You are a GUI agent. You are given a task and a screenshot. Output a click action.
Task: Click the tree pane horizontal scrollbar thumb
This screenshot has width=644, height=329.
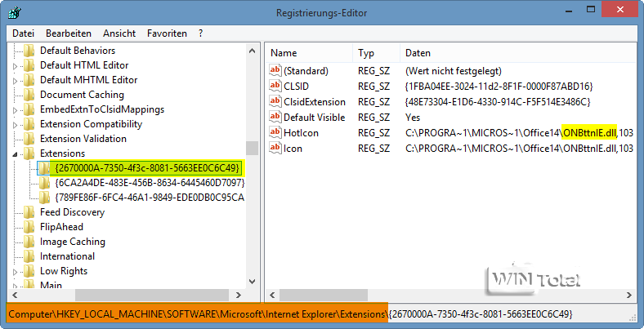[x=151, y=295]
